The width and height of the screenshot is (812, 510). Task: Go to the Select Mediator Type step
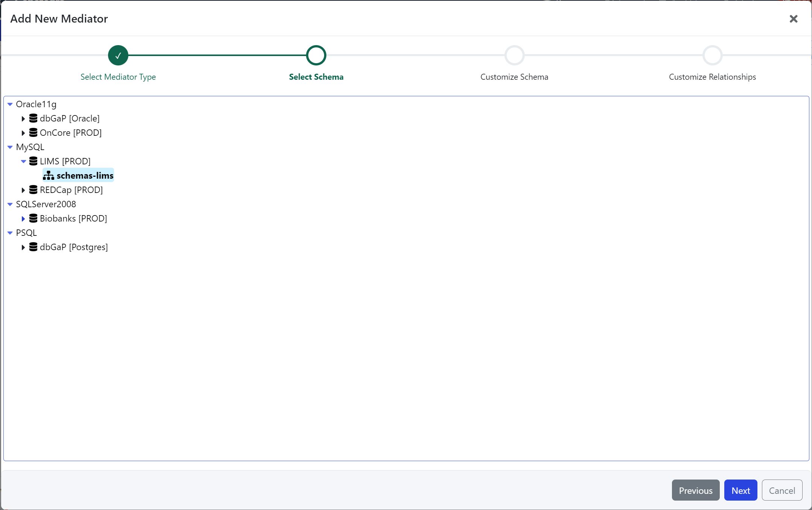pos(118,56)
